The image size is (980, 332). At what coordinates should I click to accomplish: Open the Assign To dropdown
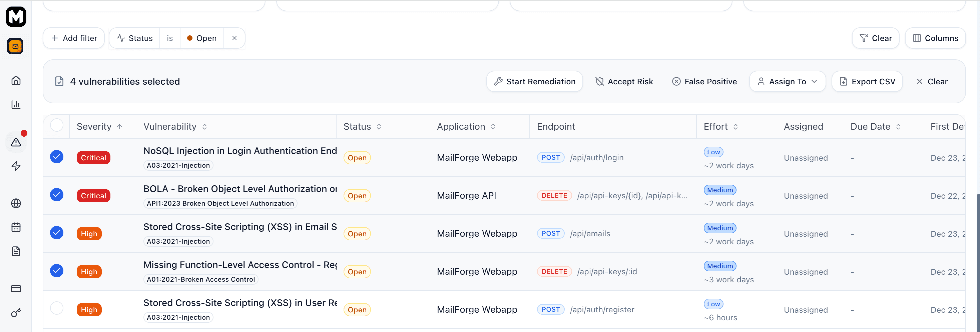(787, 81)
